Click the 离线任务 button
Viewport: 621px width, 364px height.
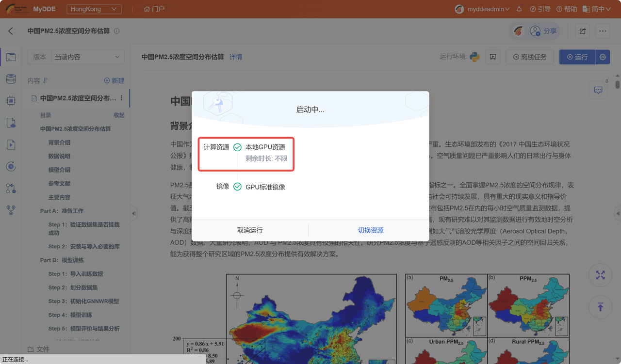529,57
